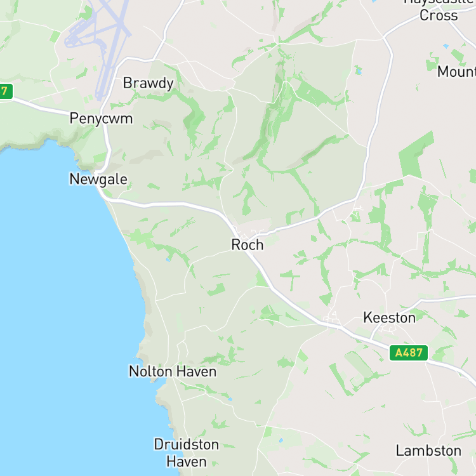
Task: Click the Roch place label
Action: [x=248, y=245]
